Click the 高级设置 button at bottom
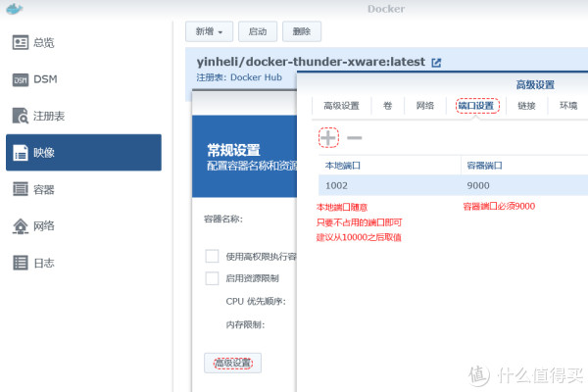588x392 pixels. coord(233,363)
